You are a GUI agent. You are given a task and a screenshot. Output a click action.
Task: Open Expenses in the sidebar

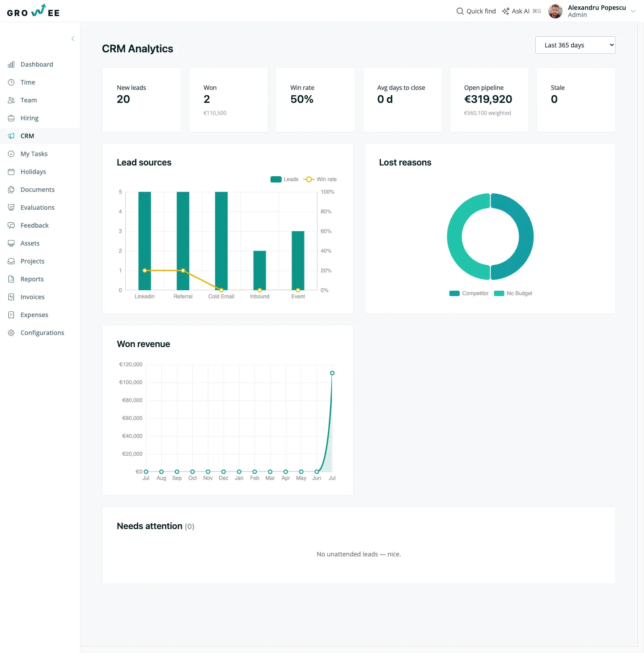tap(34, 315)
